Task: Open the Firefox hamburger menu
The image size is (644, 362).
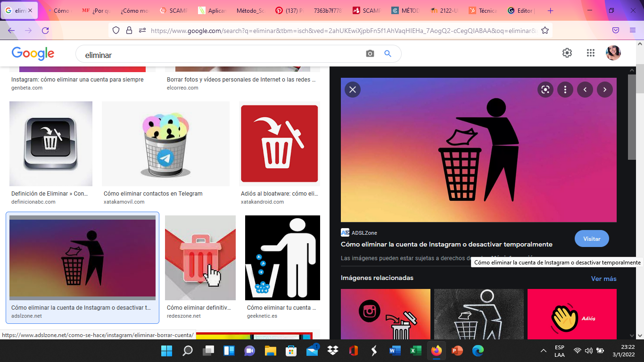Action: point(632,29)
